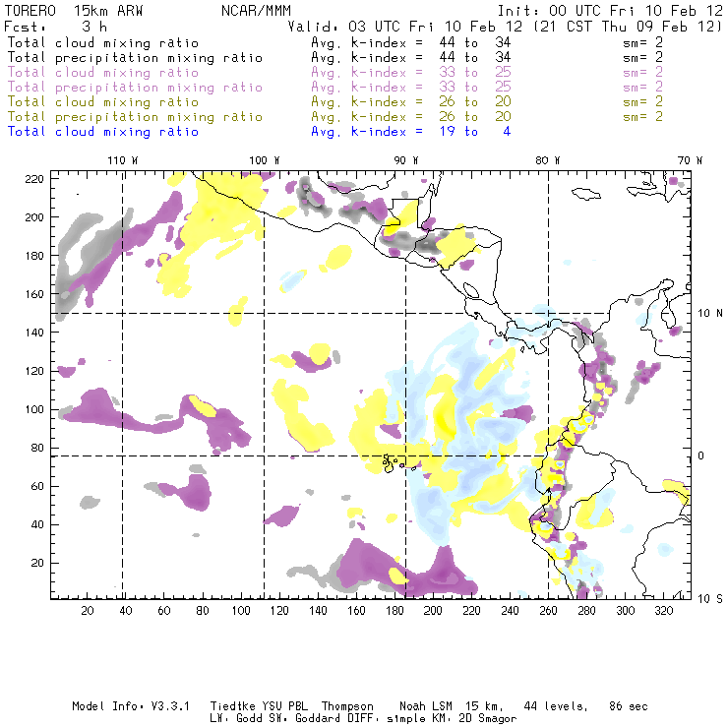Screen dimensions: 728x728
Task: Click blue 'Total cloud mixing ratio' legend line
Action: pos(103,132)
